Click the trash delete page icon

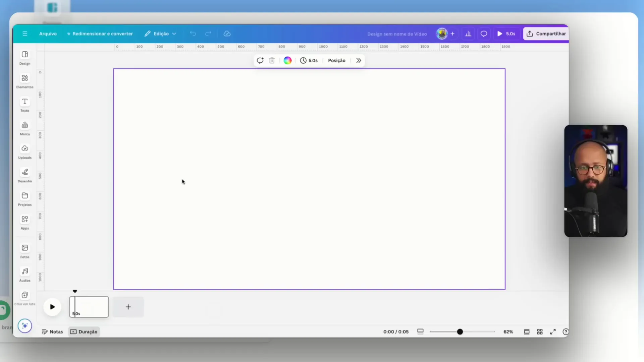tap(272, 61)
